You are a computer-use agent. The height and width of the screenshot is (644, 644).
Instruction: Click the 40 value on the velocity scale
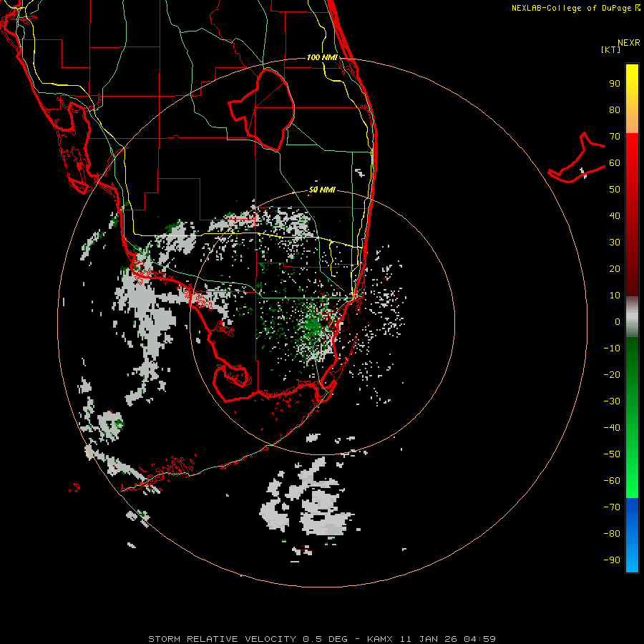click(x=615, y=216)
